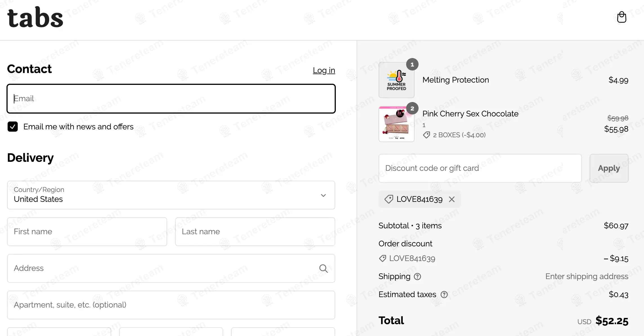Screen dimensions: 644x336
Task: Focus the Email input field
Action: (x=171, y=99)
